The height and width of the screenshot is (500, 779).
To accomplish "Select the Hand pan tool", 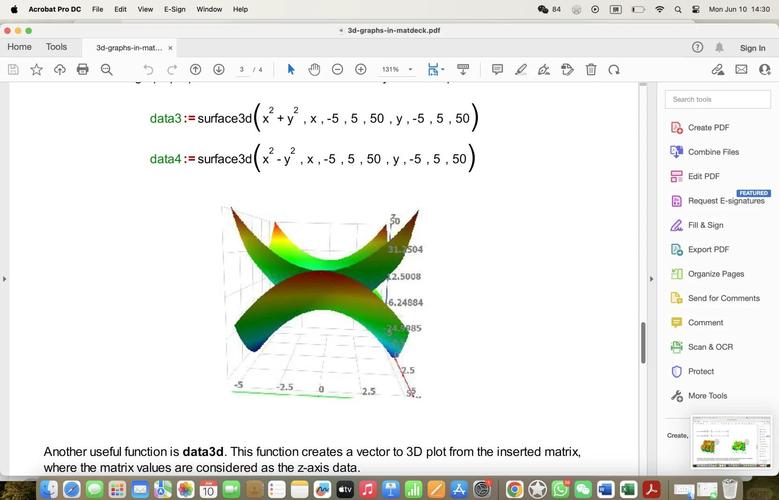I will 314,69.
